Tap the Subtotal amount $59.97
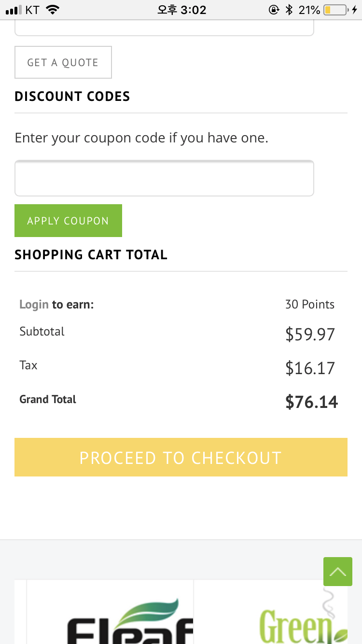The height and width of the screenshot is (644, 362). click(310, 334)
